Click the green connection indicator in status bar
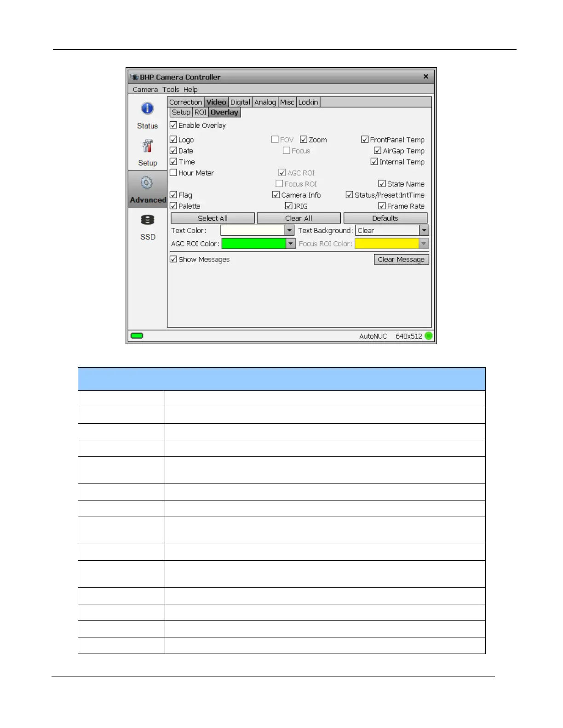Viewport: 563px width, 728px height. point(137,336)
